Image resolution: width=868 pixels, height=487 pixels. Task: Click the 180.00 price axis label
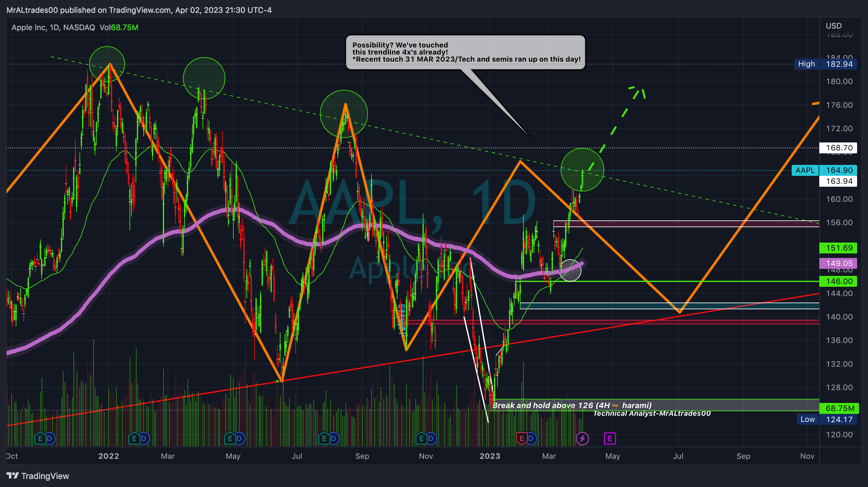click(839, 81)
